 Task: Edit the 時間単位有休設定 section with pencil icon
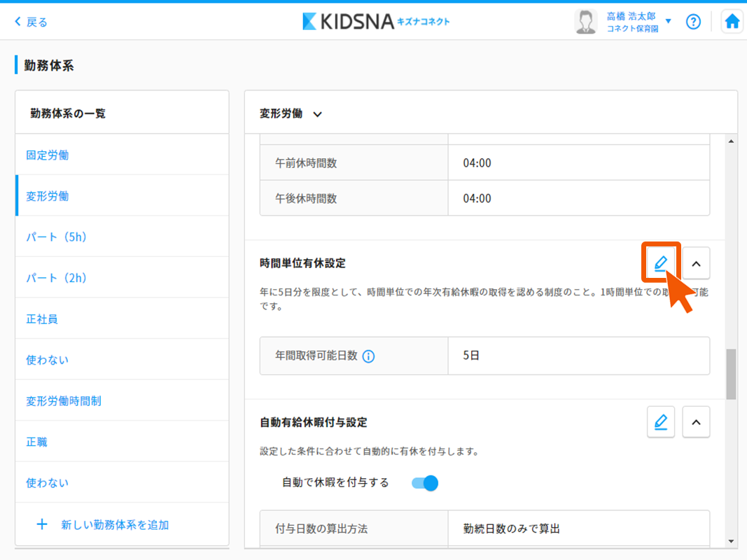click(661, 263)
